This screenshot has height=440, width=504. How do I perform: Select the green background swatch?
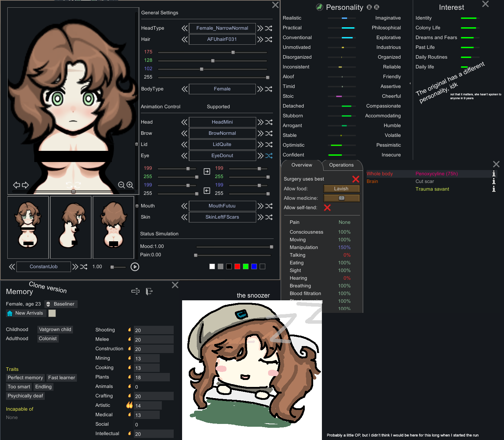click(x=246, y=266)
